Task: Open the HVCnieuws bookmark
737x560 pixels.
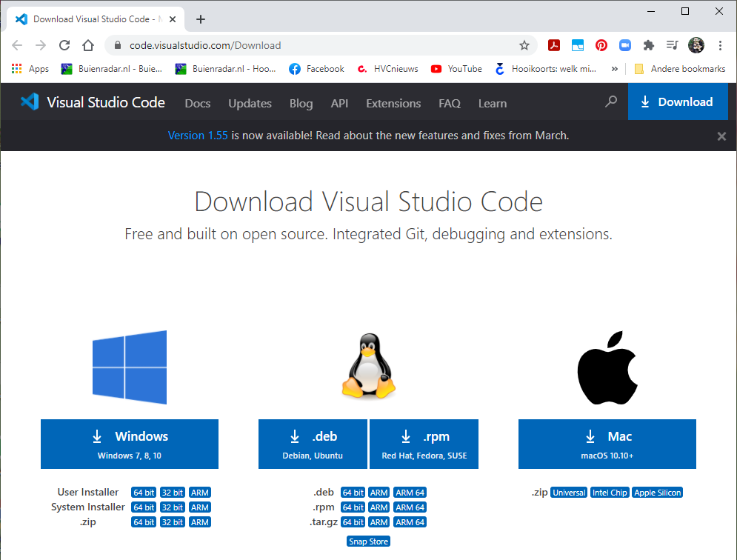Action: click(388, 69)
